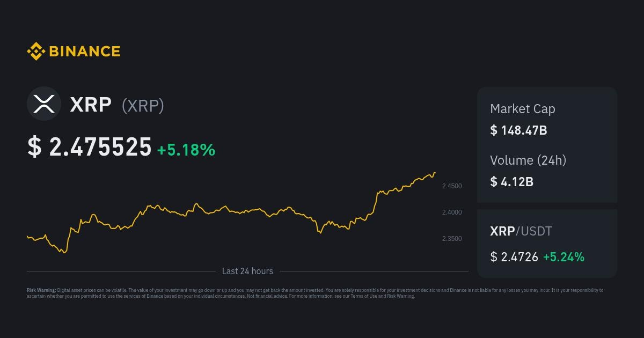Select the XRP coin name heading
This screenshot has height=338, width=644.
tap(91, 105)
